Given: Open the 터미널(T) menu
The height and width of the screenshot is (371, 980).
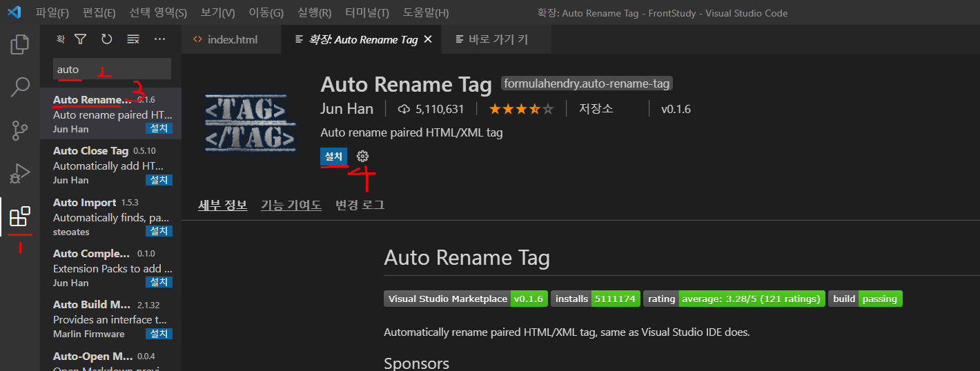Looking at the screenshot, I should pyautogui.click(x=366, y=12).
